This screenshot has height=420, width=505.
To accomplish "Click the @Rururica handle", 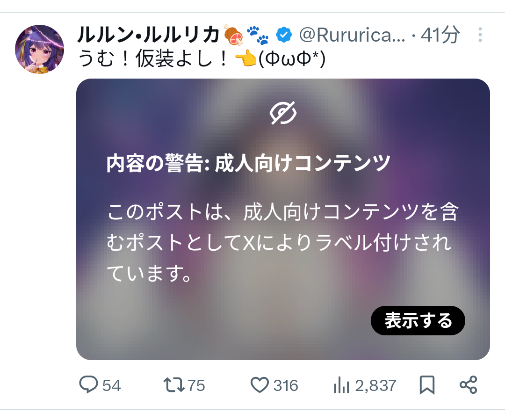I will (353, 35).
